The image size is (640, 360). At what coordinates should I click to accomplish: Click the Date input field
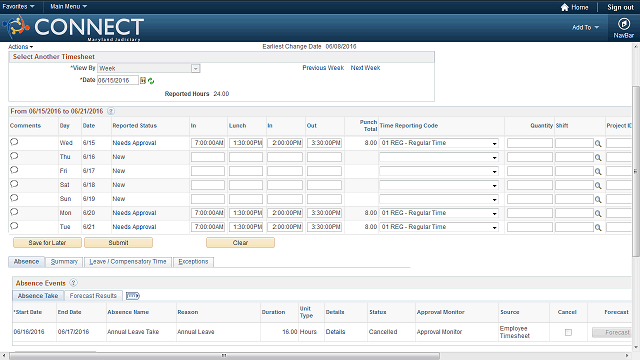pyautogui.click(x=118, y=80)
